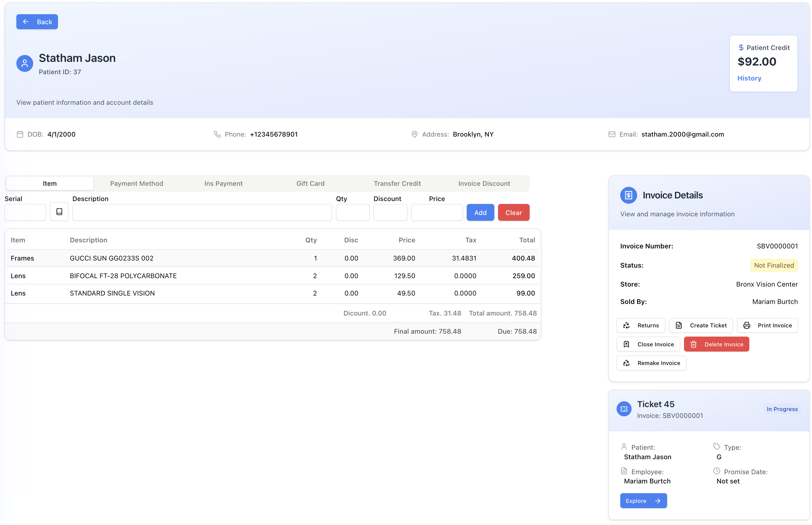Click the serial lookup book icon

click(x=59, y=212)
